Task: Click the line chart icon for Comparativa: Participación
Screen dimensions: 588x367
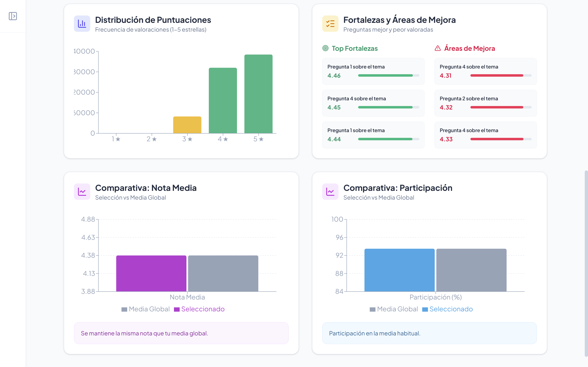Action: tap(330, 192)
